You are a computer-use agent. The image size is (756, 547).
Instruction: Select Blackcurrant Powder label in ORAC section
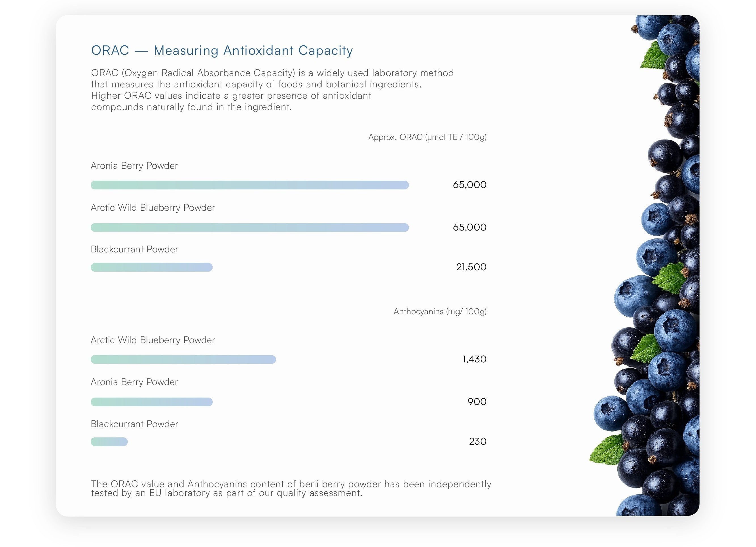(134, 250)
